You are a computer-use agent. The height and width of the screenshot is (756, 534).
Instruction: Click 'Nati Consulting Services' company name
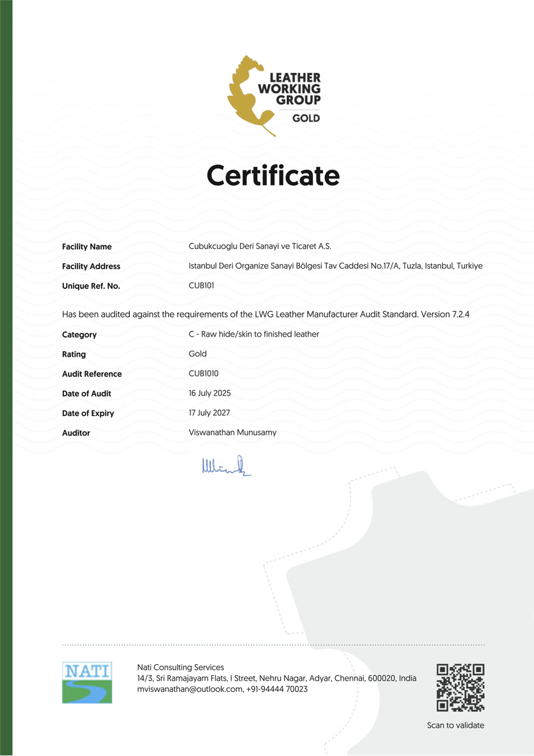pos(180,667)
